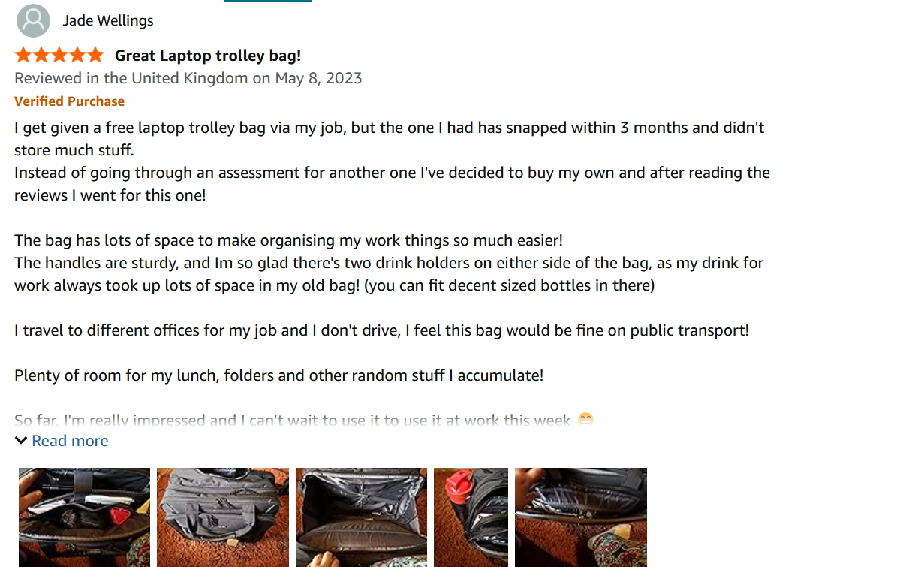The width and height of the screenshot is (924, 567).
Task: Click paragraph starting 'I get given a free'
Action: (389, 139)
